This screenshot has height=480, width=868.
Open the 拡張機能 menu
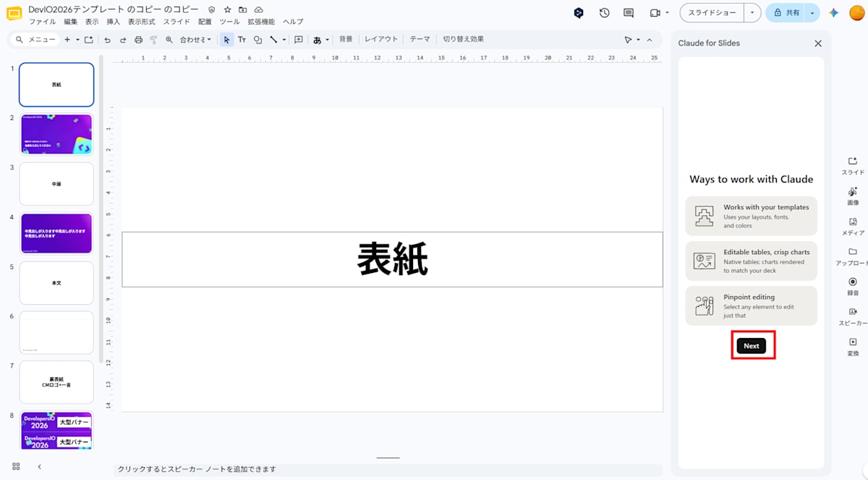(261, 22)
